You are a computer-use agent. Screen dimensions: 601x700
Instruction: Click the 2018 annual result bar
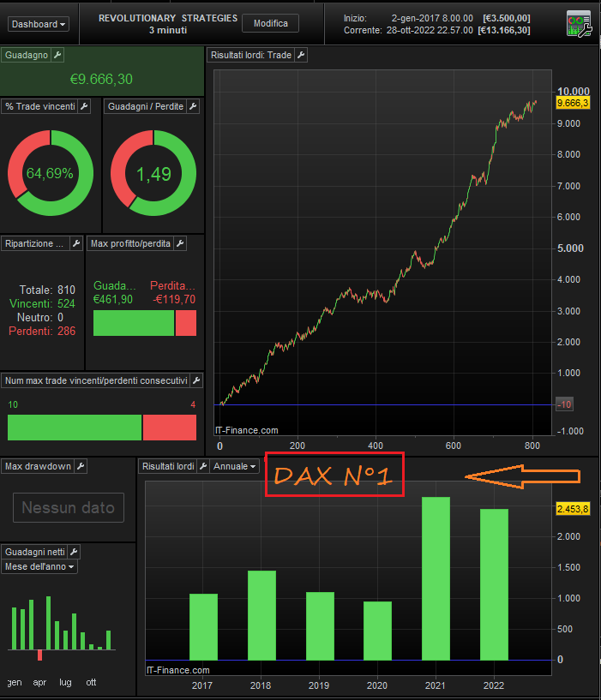coord(261,615)
